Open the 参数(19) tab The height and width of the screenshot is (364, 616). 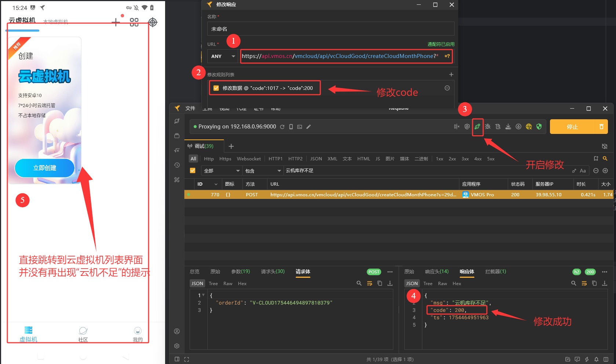(240, 272)
